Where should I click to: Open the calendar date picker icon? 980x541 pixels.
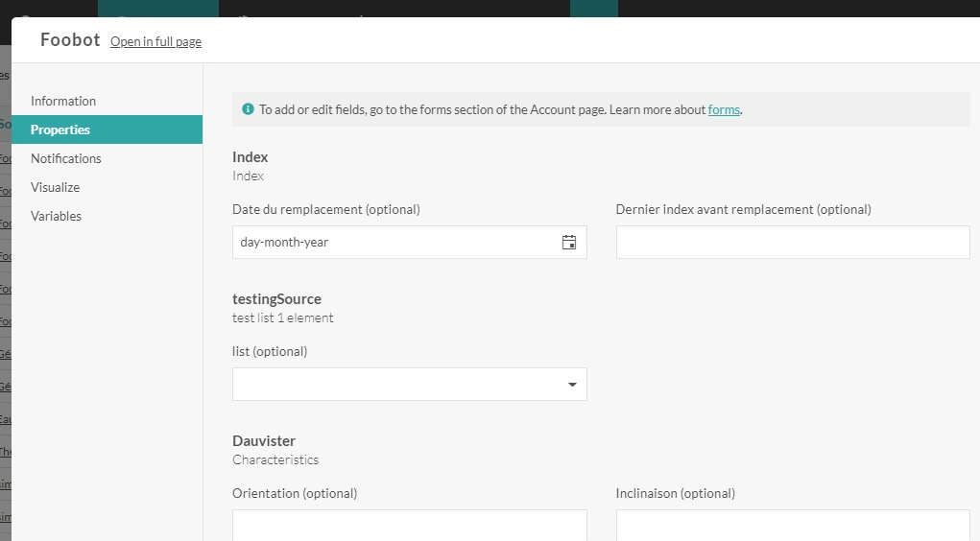tap(569, 243)
